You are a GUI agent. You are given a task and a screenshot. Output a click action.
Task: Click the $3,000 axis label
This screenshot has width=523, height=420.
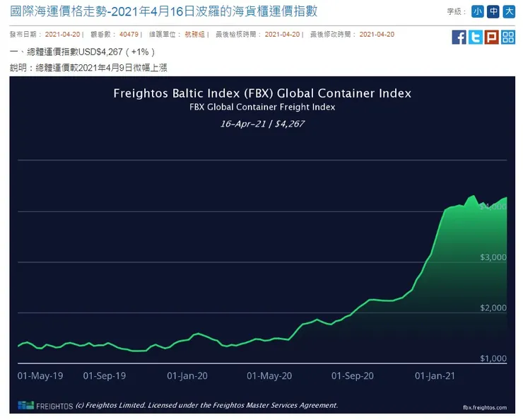493,257
